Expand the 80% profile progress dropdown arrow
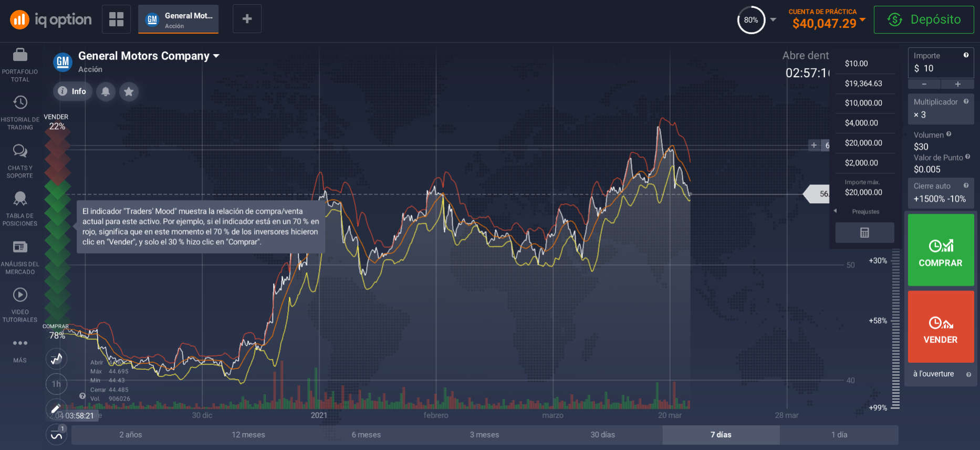 (x=773, y=20)
